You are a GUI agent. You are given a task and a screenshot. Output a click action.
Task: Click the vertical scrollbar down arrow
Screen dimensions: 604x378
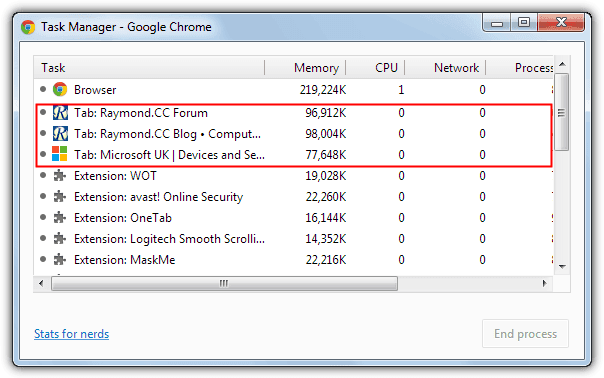click(x=562, y=267)
